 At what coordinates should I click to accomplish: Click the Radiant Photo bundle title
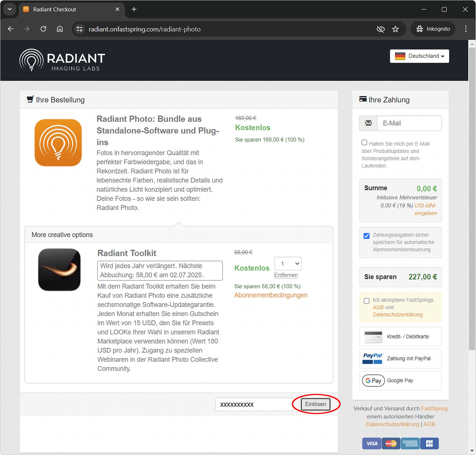[158, 130]
